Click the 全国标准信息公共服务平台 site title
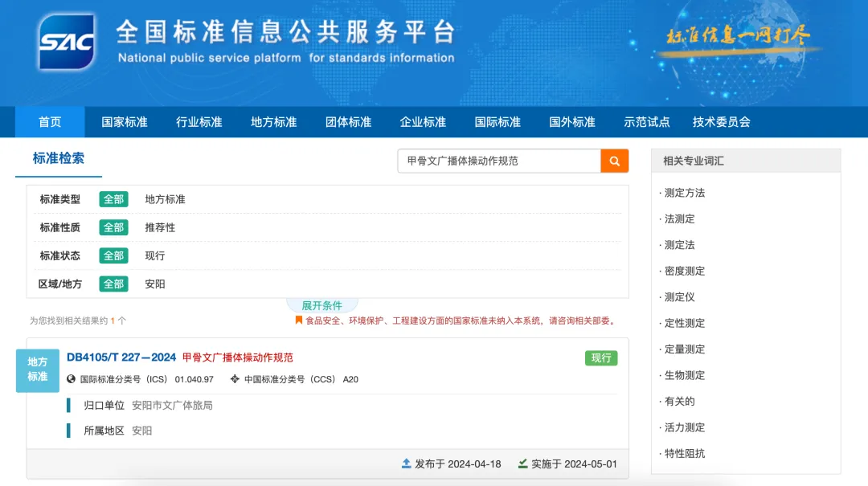868x486 pixels. point(285,31)
